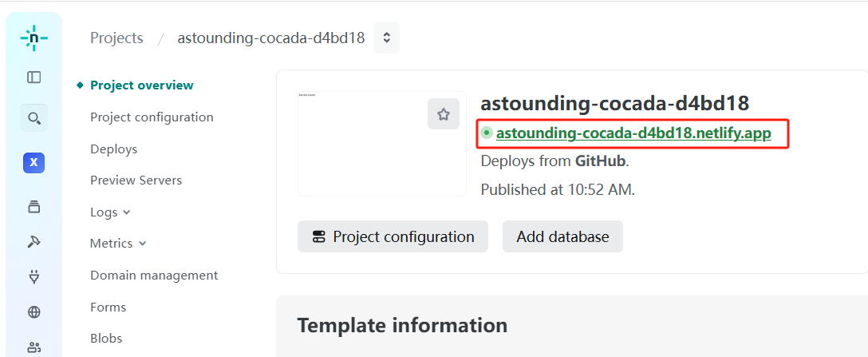This screenshot has height=357, width=868.
Task: Open astounding-cocada-d4bd18.netlify.app link
Action: pos(633,133)
